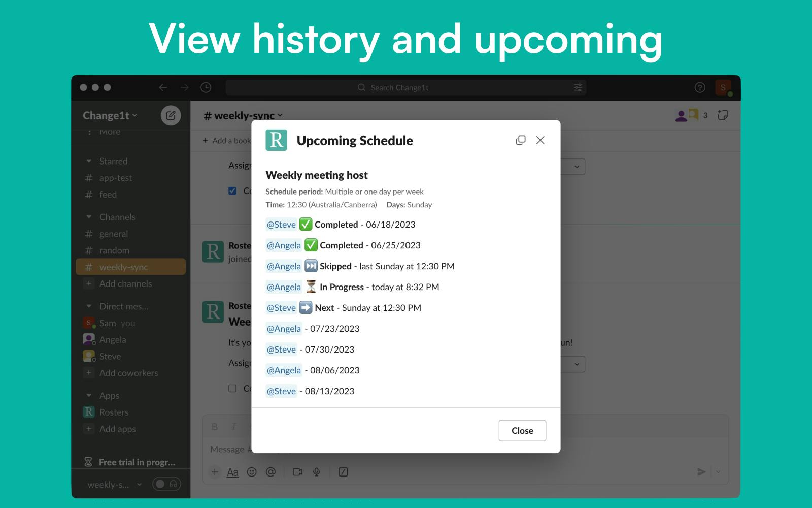Open the user profile avatar
The image size is (812, 508).
tap(723, 87)
